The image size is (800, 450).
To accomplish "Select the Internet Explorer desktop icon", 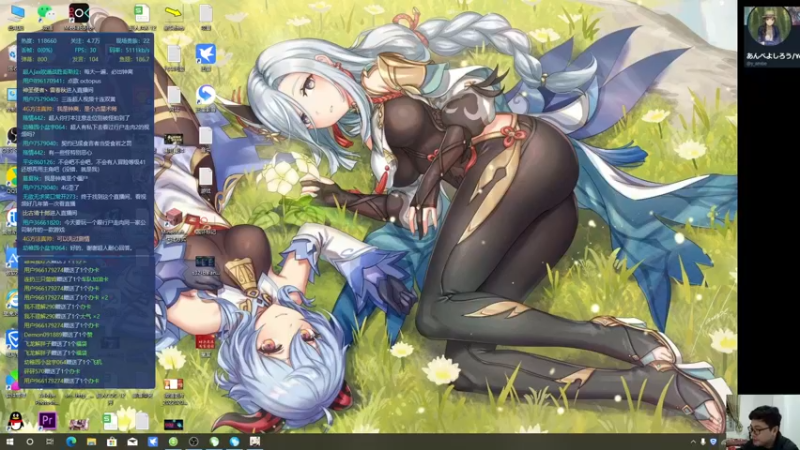I will click(x=12, y=301).
